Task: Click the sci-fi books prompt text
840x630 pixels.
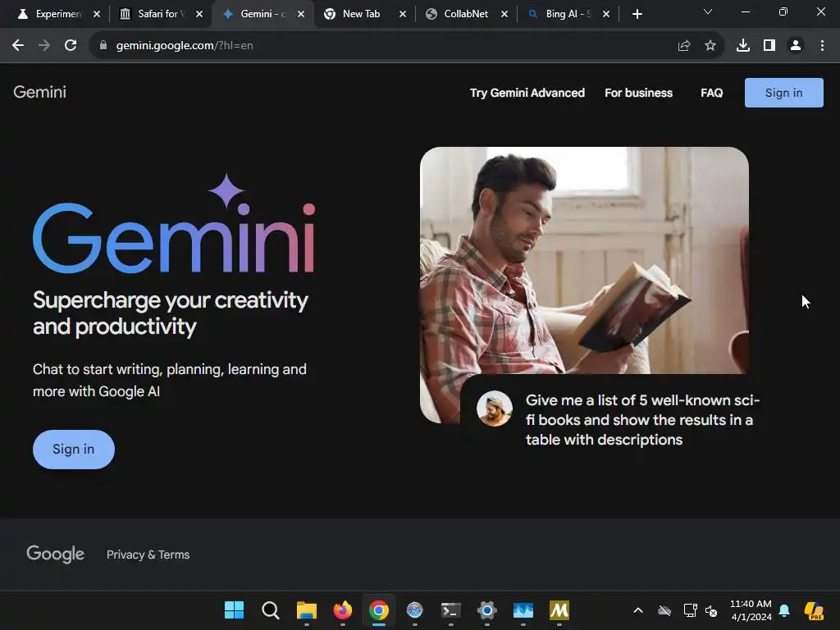Action: [641, 420]
